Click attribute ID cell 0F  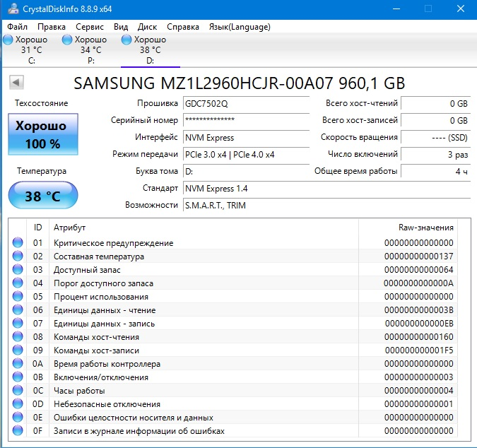click(x=37, y=430)
